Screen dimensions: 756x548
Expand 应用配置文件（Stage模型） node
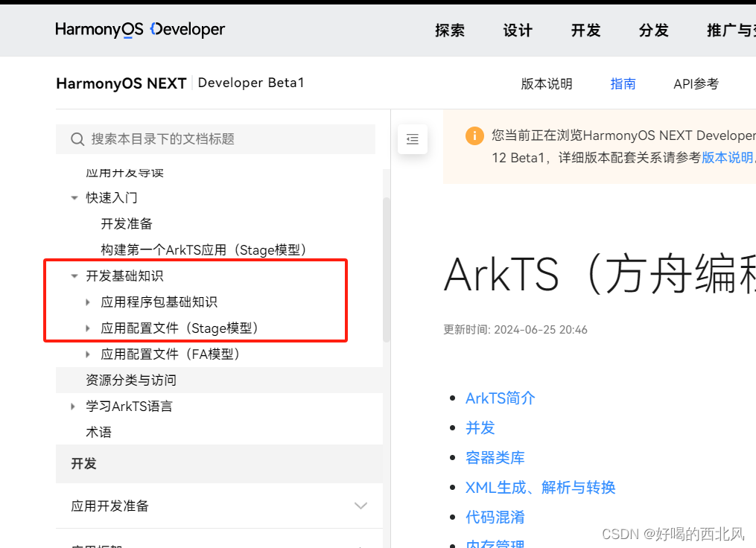pyautogui.click(x=88, y=328)
